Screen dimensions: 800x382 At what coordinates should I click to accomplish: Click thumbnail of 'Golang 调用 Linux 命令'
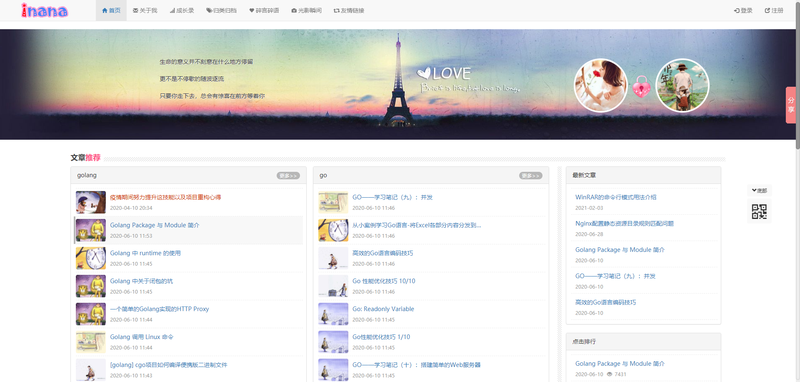point(91,342)
